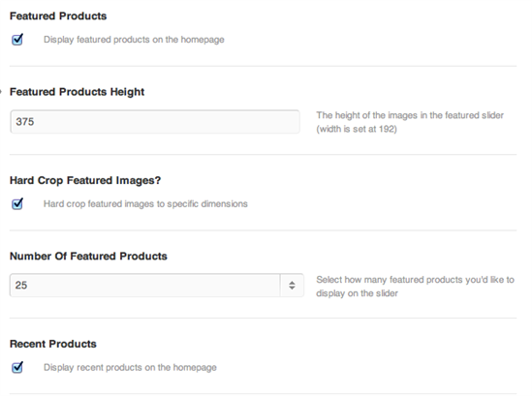Click the Number Of Featured Products heading
The width and height of the screenshot is (532, 396).
pyautogui.click(x=88, y=256)
